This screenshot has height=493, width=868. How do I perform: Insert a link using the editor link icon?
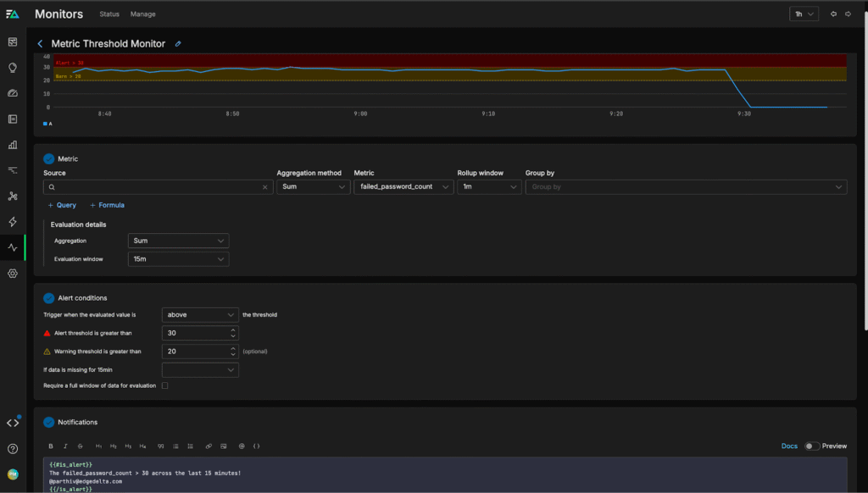(209, 446)
